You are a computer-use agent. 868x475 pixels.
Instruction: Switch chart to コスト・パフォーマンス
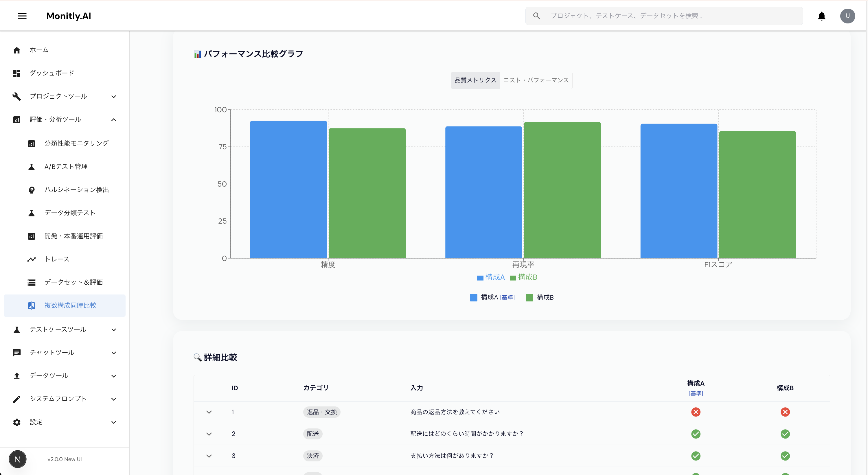pyautogui.click(x=536, y=80)
